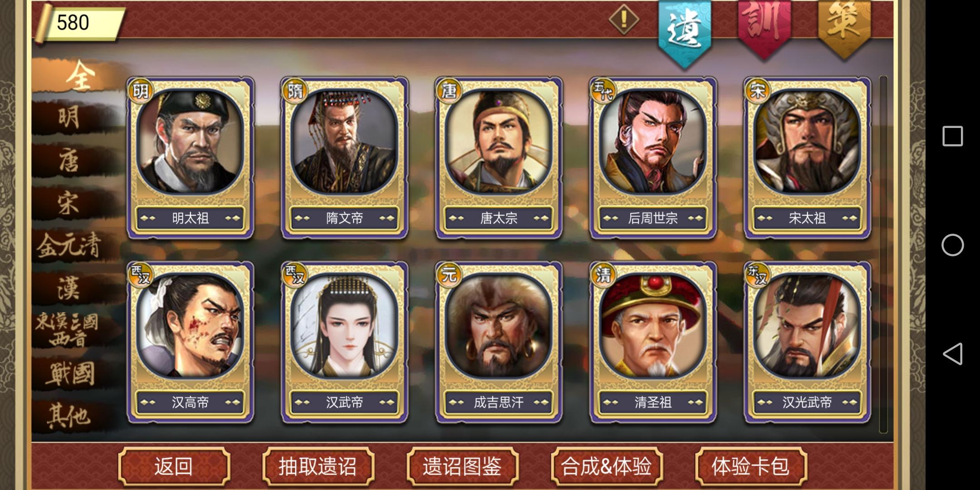Tap the exclamation mark info icon
980x490 pixels.
click(x=624, y=19)
